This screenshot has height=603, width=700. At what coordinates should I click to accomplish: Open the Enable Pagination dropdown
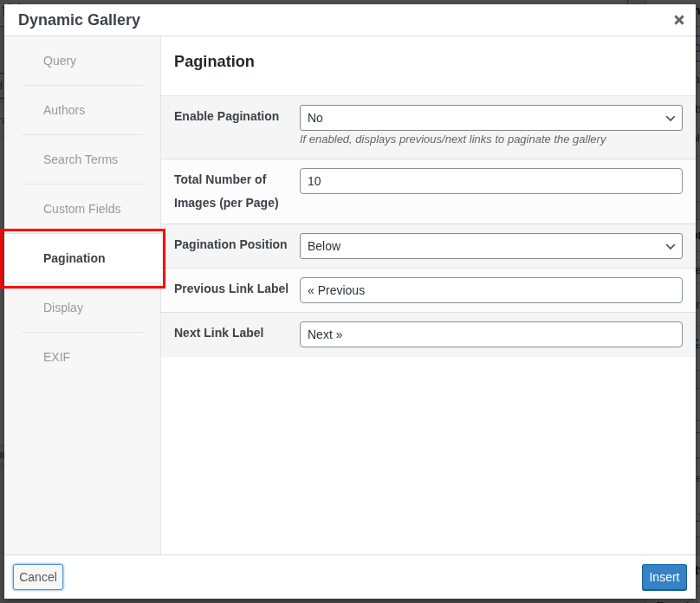coord(490,118)
